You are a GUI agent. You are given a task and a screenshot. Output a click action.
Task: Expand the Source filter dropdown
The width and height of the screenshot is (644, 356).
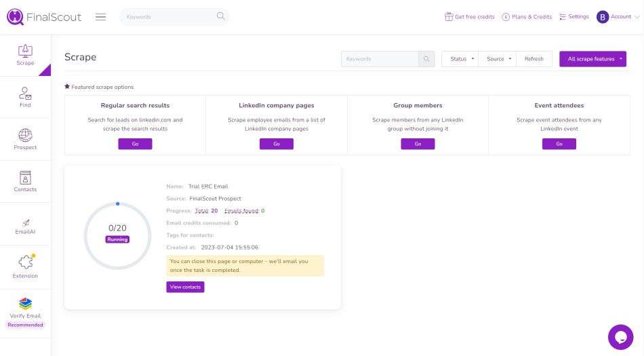[498, 59]
